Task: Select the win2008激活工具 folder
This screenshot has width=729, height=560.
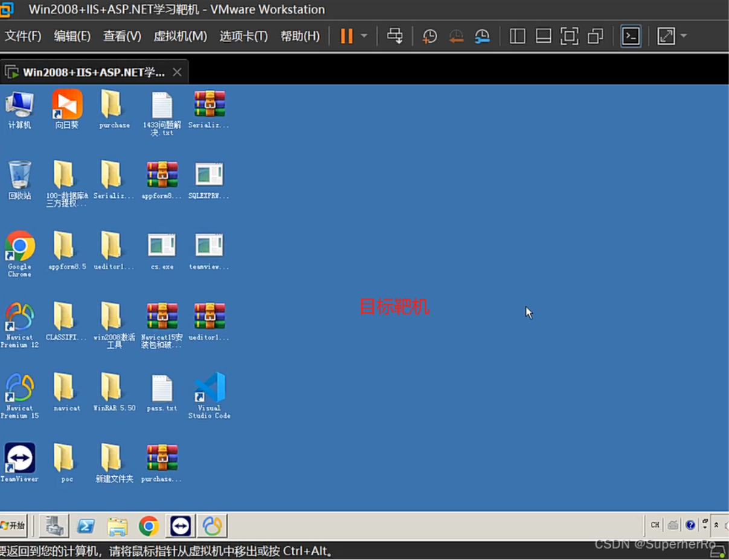Action: pos(114,325)
